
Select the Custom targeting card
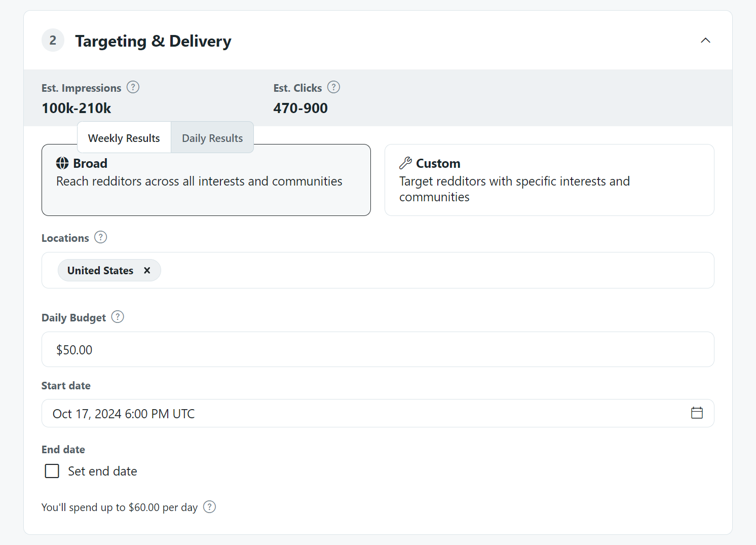click(549, 180)
